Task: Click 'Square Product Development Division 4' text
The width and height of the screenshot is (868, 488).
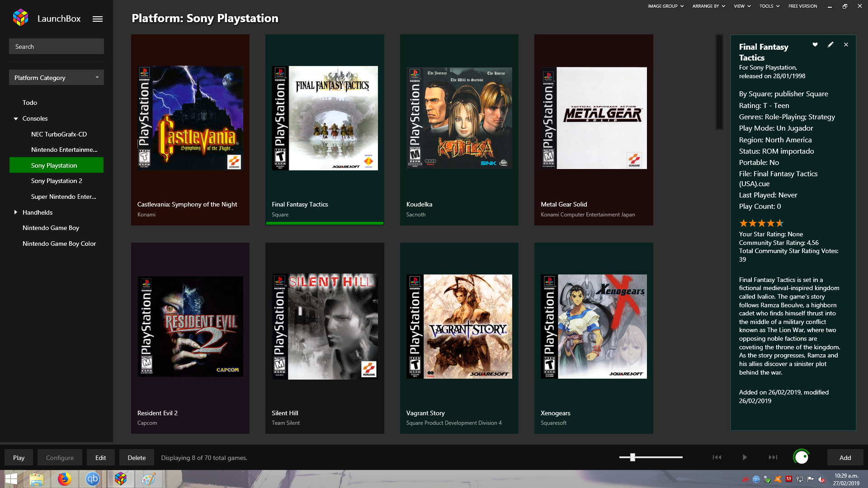Action: pos(454,423)
